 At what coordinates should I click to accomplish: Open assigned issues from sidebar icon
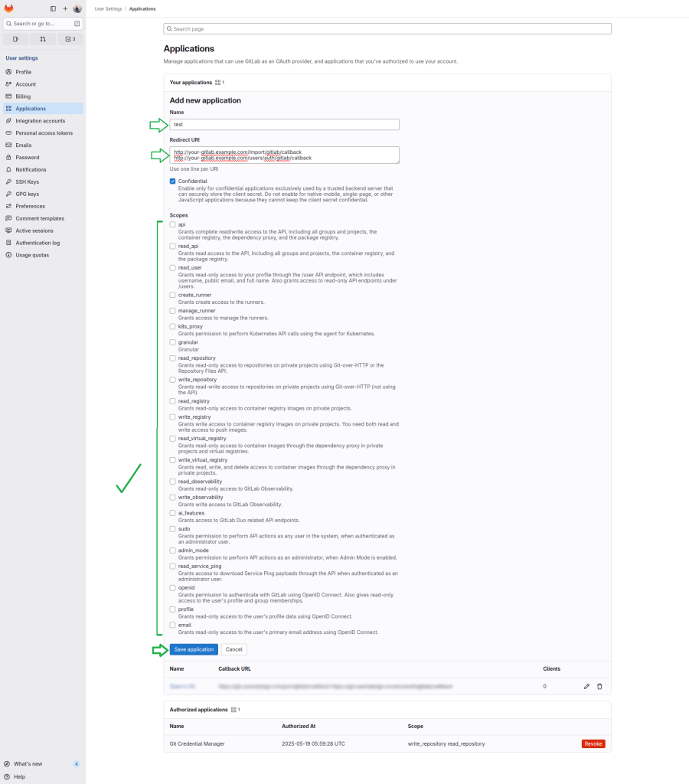pyautogui.click(x=15, y=39)
